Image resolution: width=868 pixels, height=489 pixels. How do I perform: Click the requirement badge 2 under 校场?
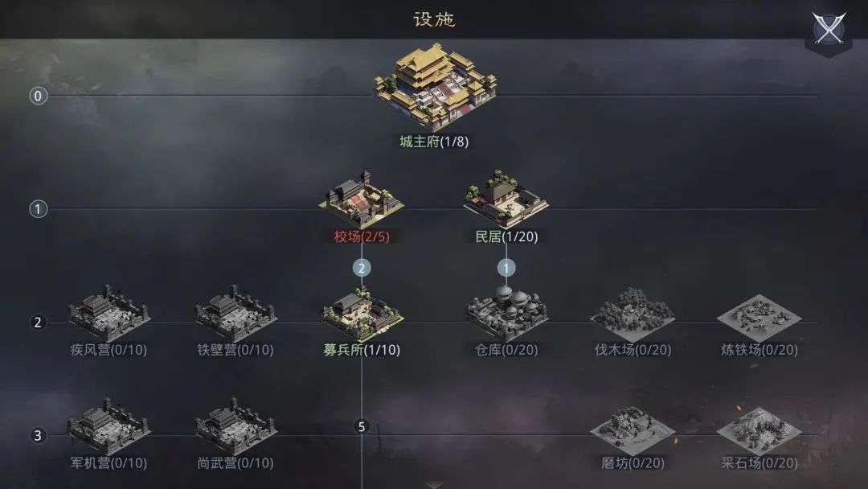point(362,268)
